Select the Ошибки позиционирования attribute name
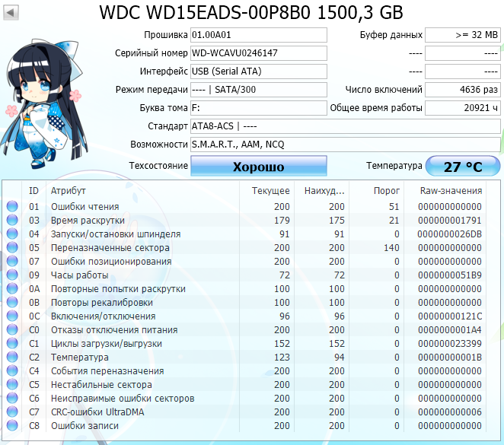Screen dimensions: 504x445 coord(111,262)
